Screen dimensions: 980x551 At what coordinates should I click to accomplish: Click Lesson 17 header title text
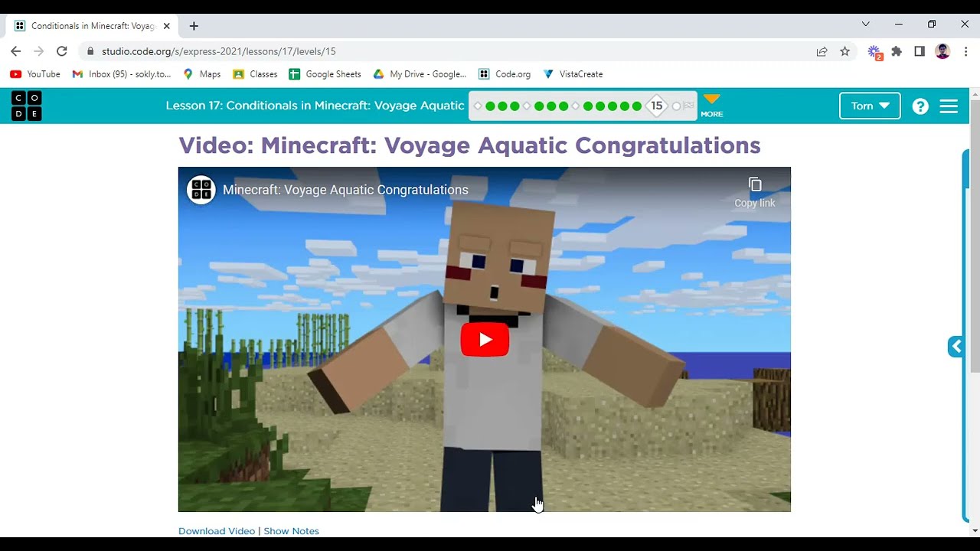click(315, 106)
